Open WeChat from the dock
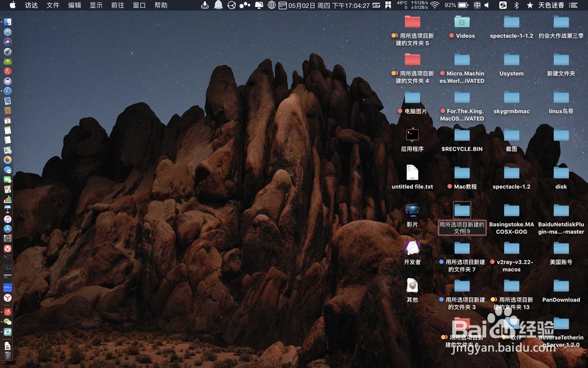 click(8, 322)
